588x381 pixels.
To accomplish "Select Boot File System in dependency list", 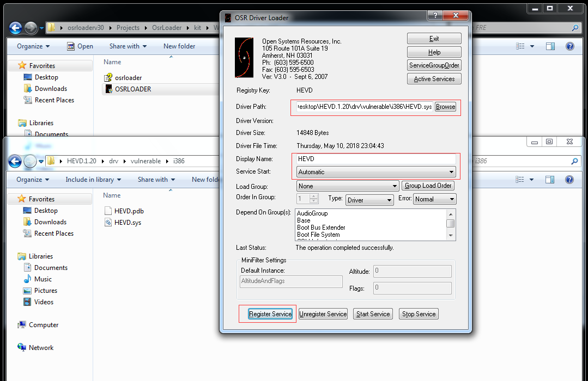I will pyautogui.click(x=318, y=235).
